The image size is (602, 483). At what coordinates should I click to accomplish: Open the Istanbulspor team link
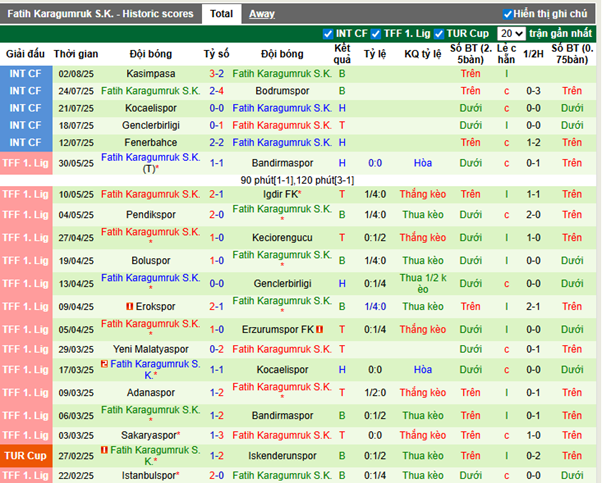[x=149, y=475]
